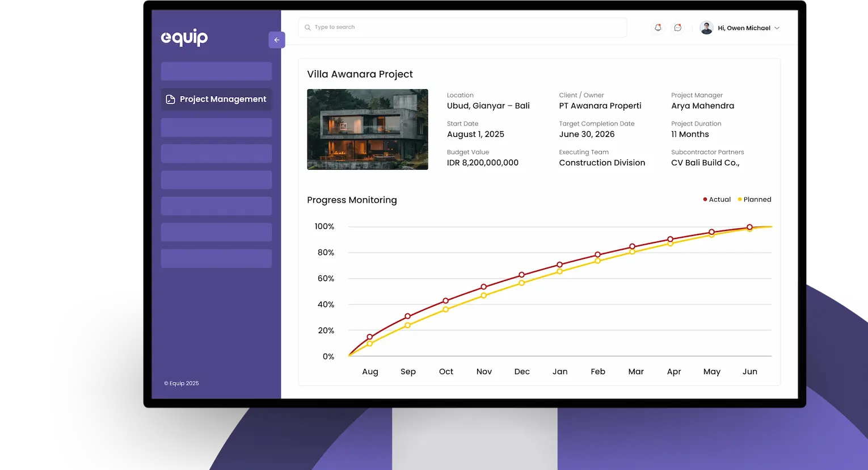Click the © Equip 2025 footer text
The height and width of the screenshot is (470, 868).
[x=182, y=383]
